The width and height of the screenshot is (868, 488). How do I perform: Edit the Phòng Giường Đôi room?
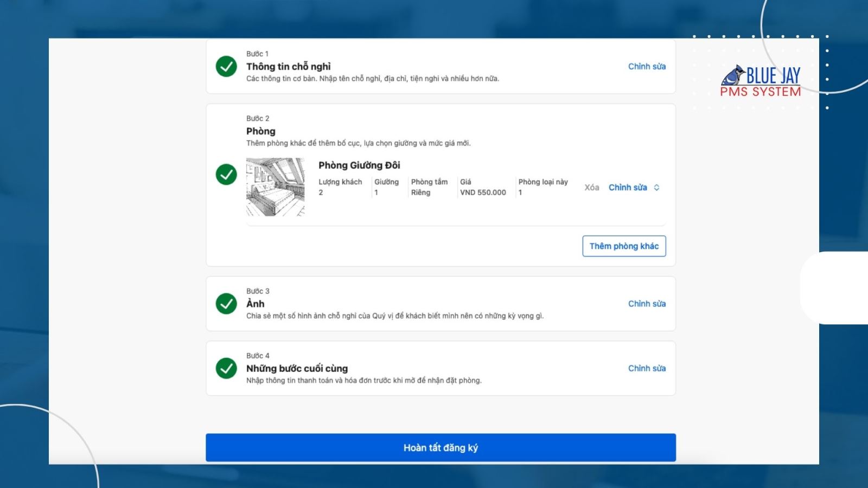click(x=628, y=188)
